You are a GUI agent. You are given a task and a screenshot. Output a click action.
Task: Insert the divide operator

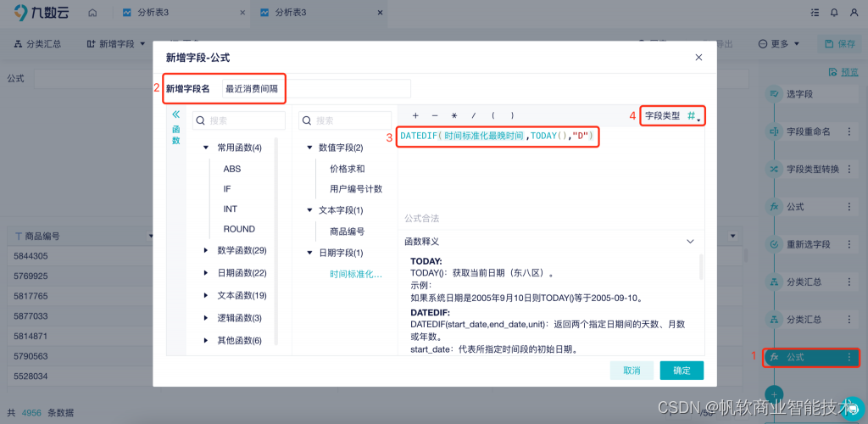point(473,115)
